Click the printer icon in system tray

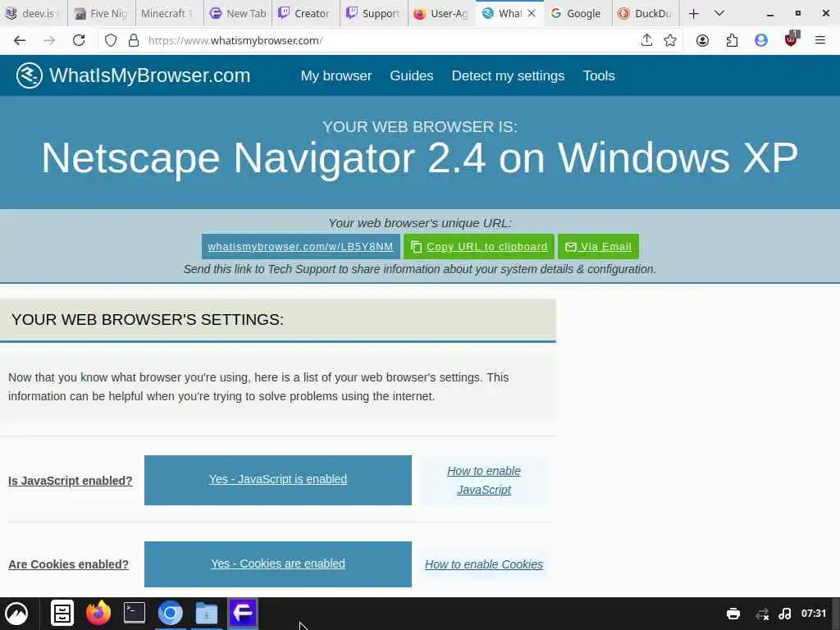click(733, 614)
